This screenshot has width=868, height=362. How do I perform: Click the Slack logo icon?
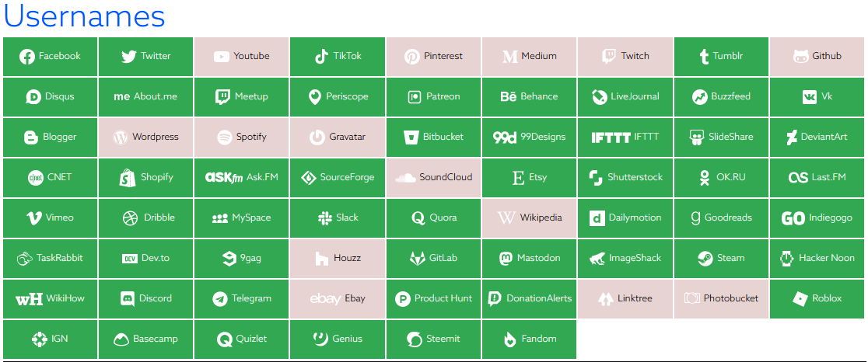(325, 218)
